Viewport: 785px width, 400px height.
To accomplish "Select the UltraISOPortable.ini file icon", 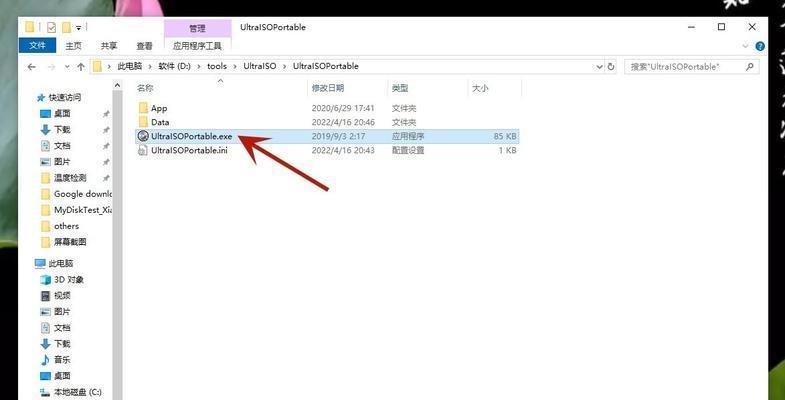I will [143, 150].
